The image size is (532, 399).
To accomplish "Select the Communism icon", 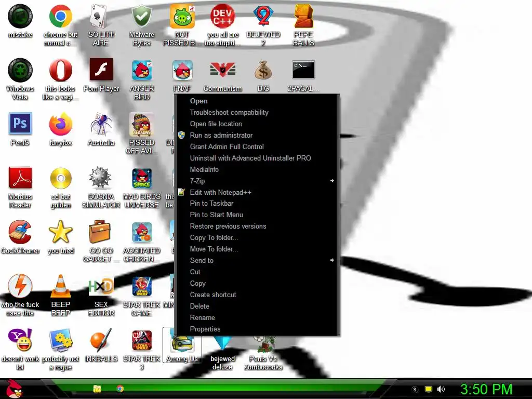I will click(x=222, y=70).
